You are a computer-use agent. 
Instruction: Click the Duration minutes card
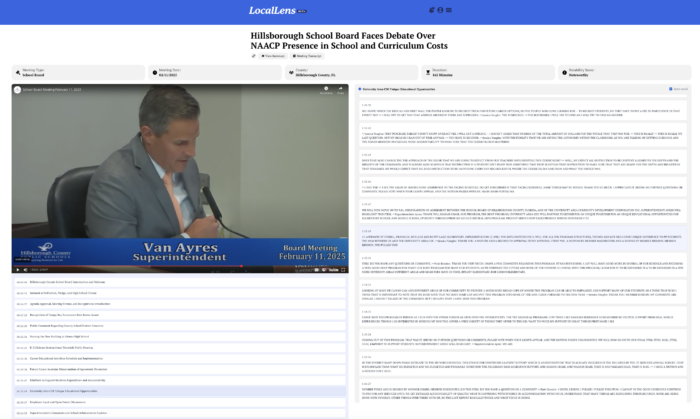pos(488,72)
